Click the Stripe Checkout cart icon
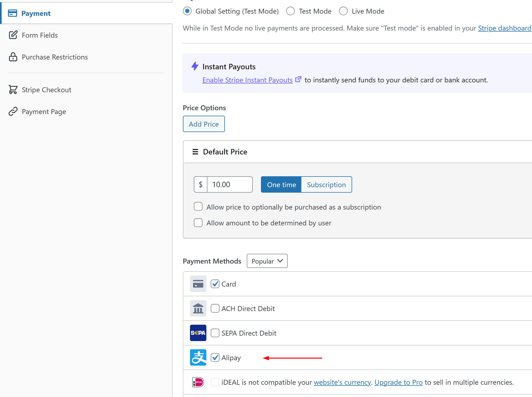 13,90
